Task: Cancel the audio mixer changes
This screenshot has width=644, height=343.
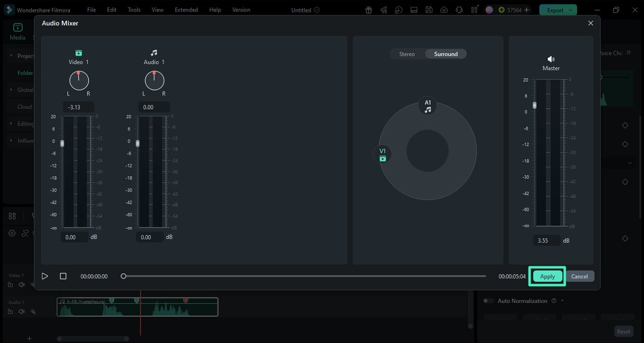Action: (580, 277)
